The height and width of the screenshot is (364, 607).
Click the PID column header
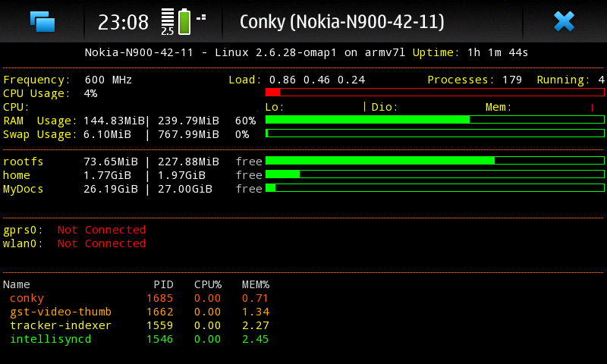163,284
